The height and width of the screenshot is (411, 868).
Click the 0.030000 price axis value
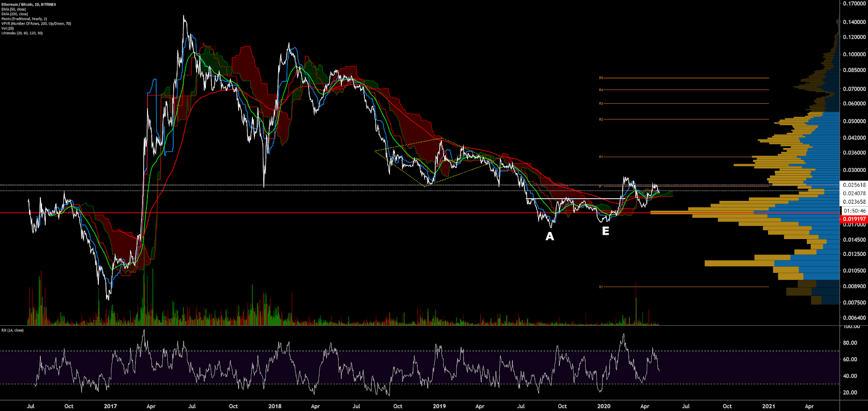point(854,170)
